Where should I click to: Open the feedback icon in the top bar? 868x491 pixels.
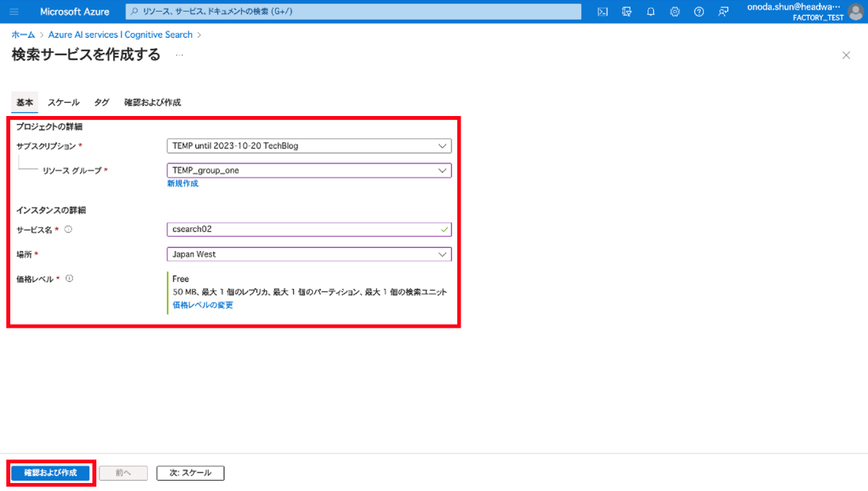click(x=723, y=12)
